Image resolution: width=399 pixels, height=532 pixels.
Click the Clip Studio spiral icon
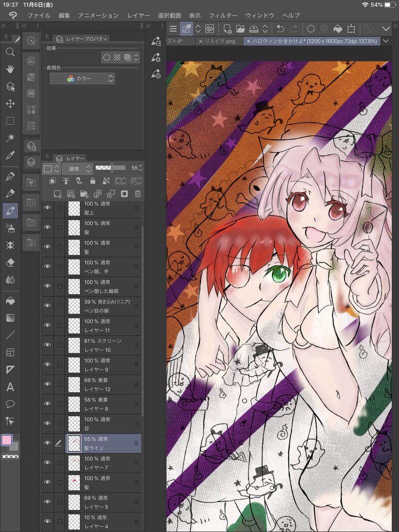(x=209, y=29)
